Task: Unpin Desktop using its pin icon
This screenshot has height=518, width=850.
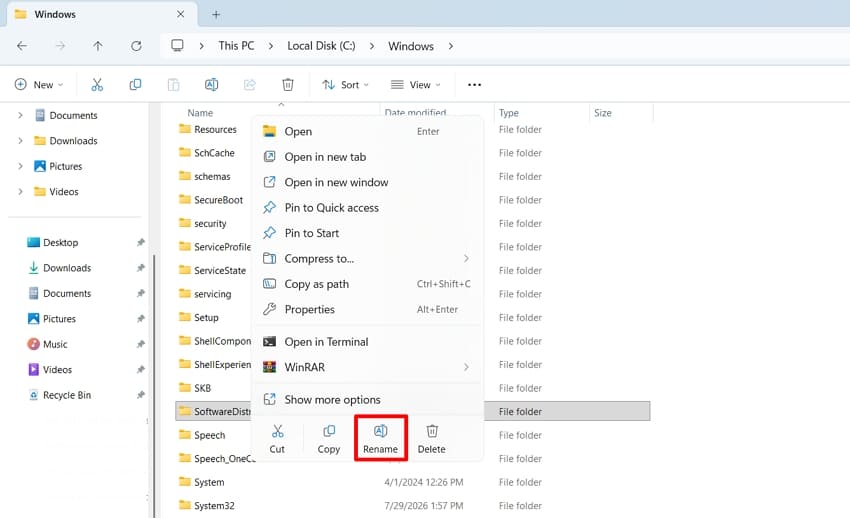Action: click(x=140, y=242)
